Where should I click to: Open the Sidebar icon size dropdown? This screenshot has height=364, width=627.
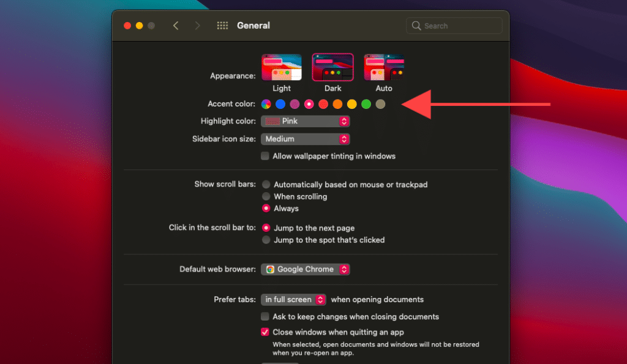tap(306, 139)
